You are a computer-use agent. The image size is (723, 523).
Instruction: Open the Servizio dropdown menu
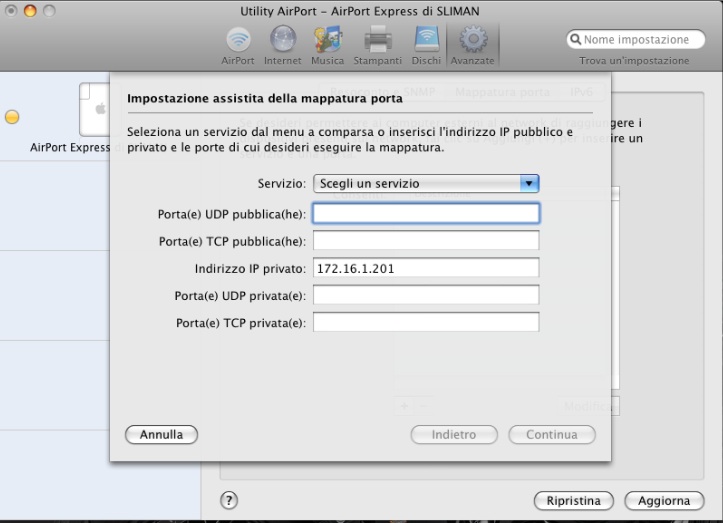tap(426, 184)
